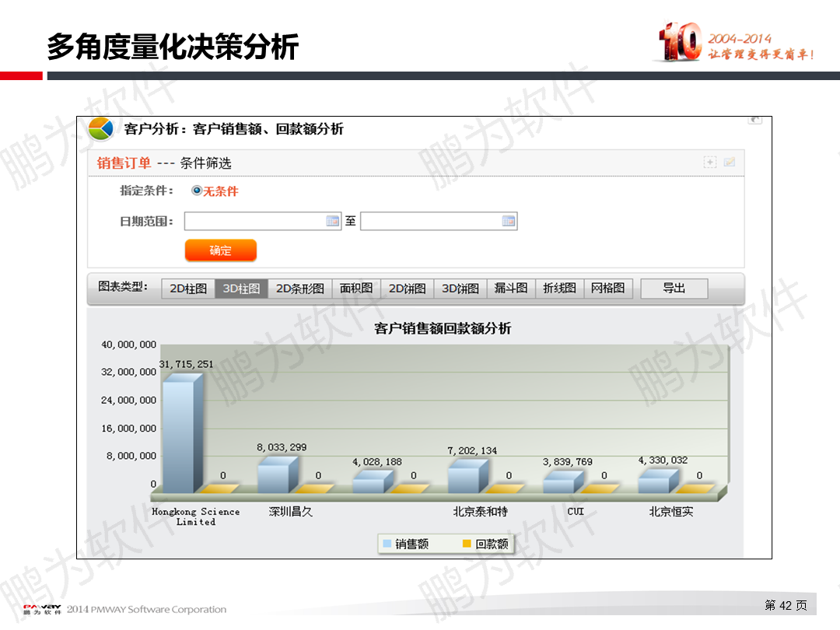This screenshot has width=840, height=630.
Task: Click the blue 销售额 legend swatch
Action: coord(387,544)
